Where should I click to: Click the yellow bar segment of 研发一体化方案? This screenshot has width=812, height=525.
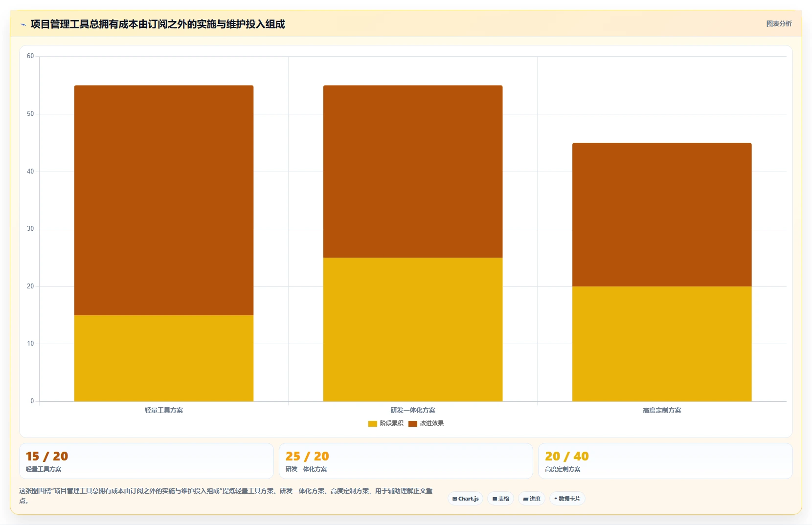click(x=413, y=329)
